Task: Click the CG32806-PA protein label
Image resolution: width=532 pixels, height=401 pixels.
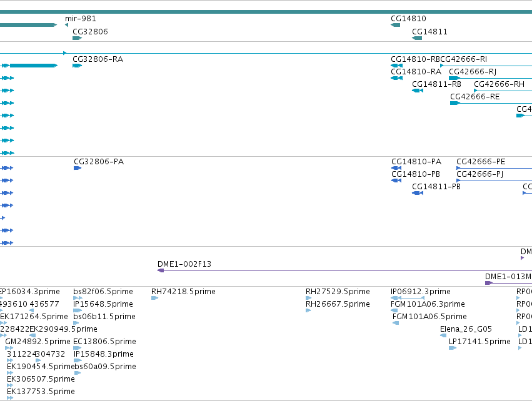Action: [x=99, y=162]
